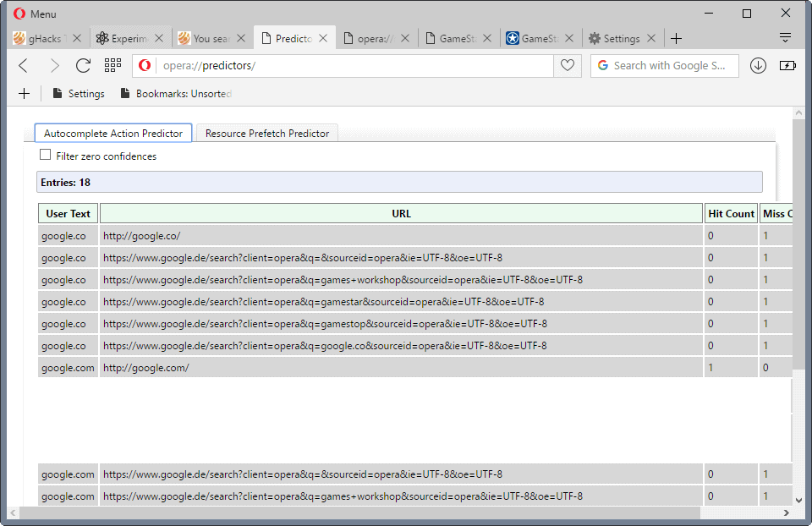Open the tab menu icon at top right

[785, 37]
